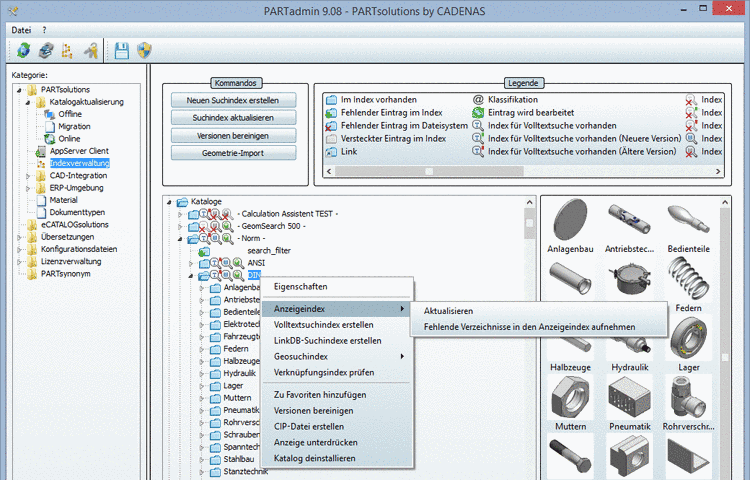This screenshot has height=480, width=750.
Task: Choose Katalog deinstallieren
Action: [337, 458]
